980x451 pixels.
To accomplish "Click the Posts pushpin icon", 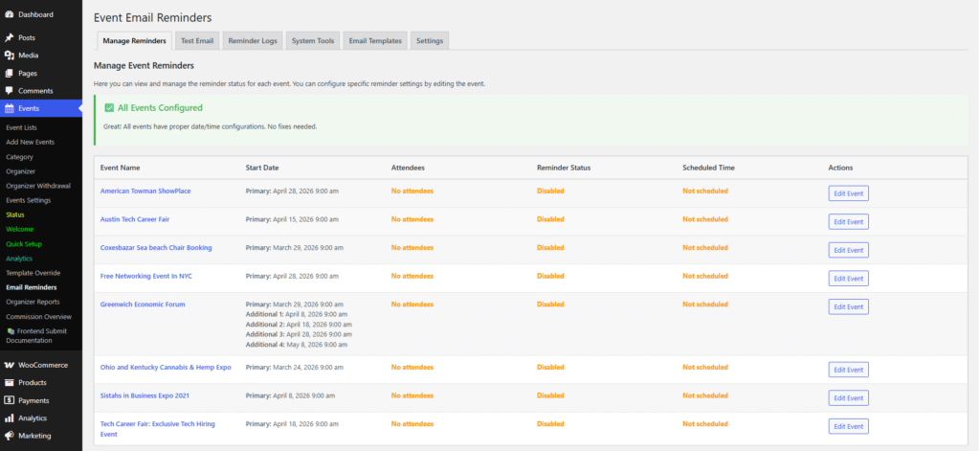I will [9, 37].
